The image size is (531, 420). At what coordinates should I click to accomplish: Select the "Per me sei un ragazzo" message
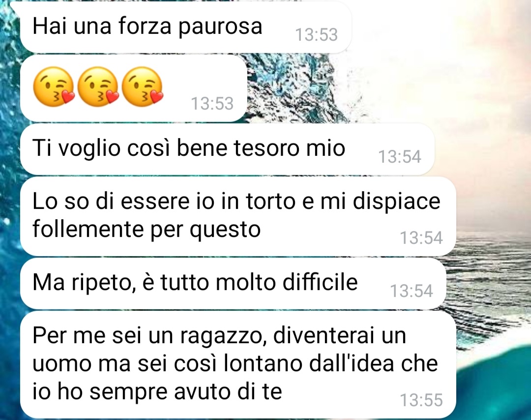pos(238,365)
